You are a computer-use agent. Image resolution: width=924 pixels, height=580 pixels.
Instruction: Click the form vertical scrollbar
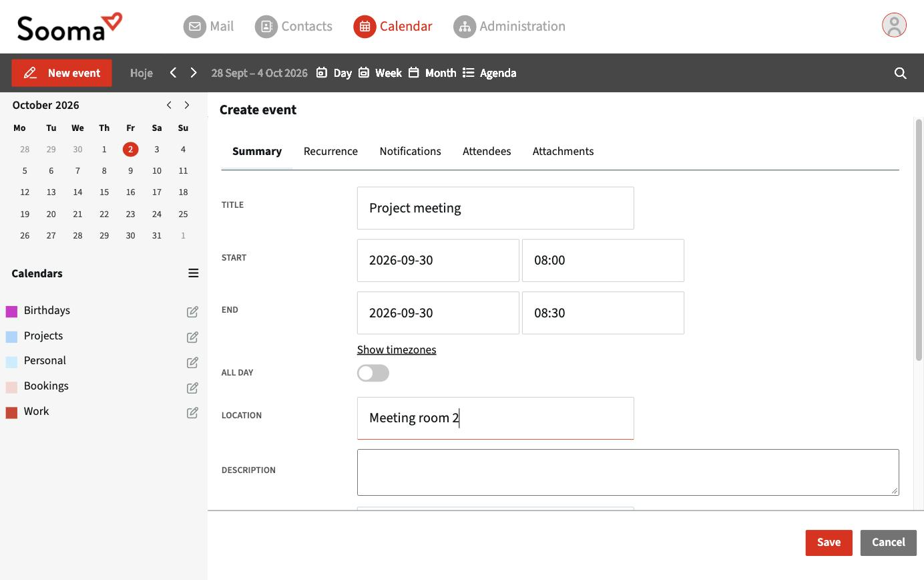coord(919,240)
